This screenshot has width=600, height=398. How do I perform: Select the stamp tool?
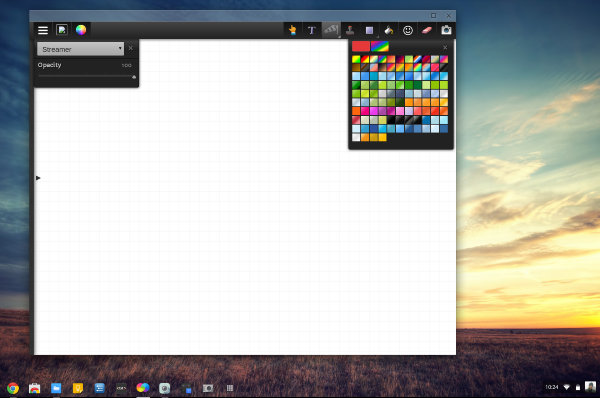[350, 30]
